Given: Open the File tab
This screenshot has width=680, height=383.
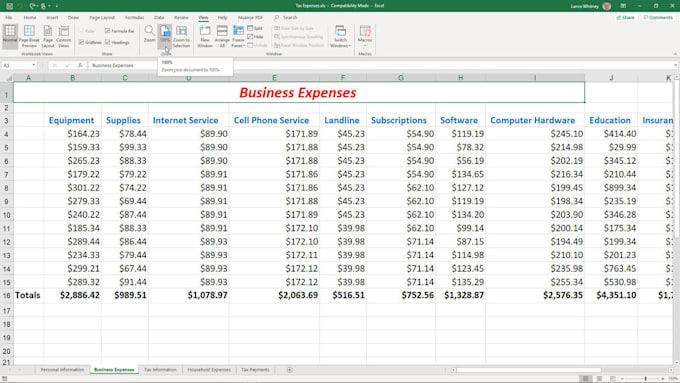Looking at the screenshot, I should (9, 17).
